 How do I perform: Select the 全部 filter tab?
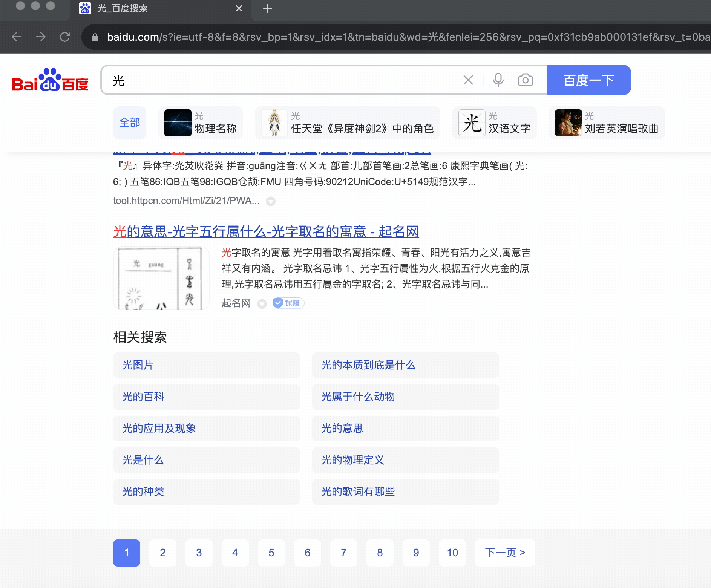[130, 123]
